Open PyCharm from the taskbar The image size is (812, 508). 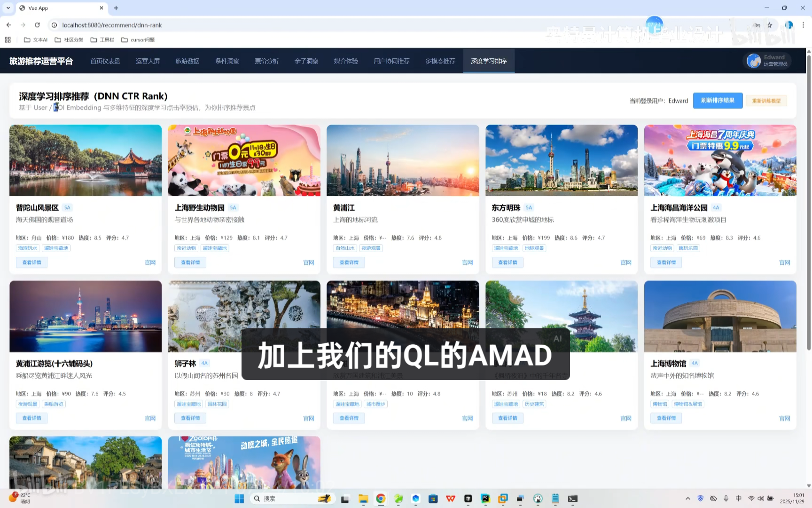pos(485,499)
